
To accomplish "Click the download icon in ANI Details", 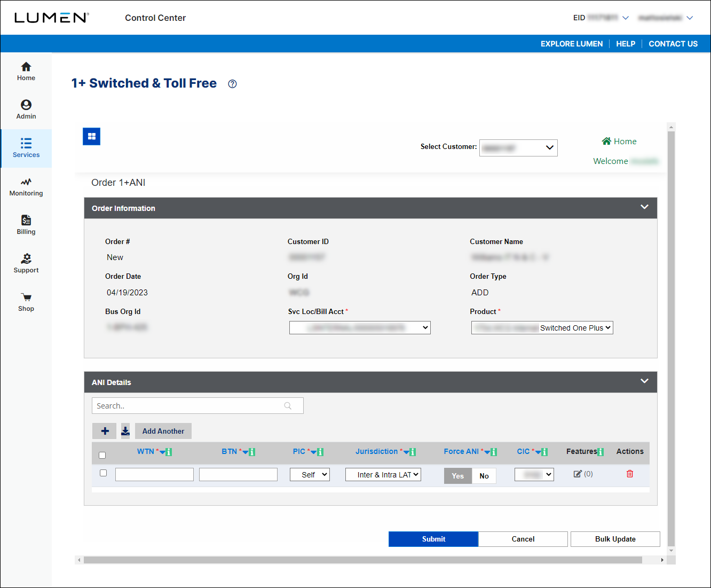I will [125, 430].
